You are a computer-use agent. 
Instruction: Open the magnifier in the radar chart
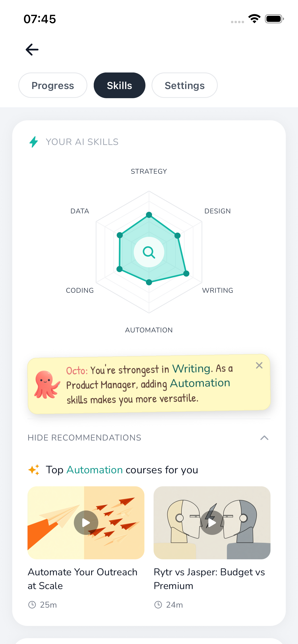point(149,252)
